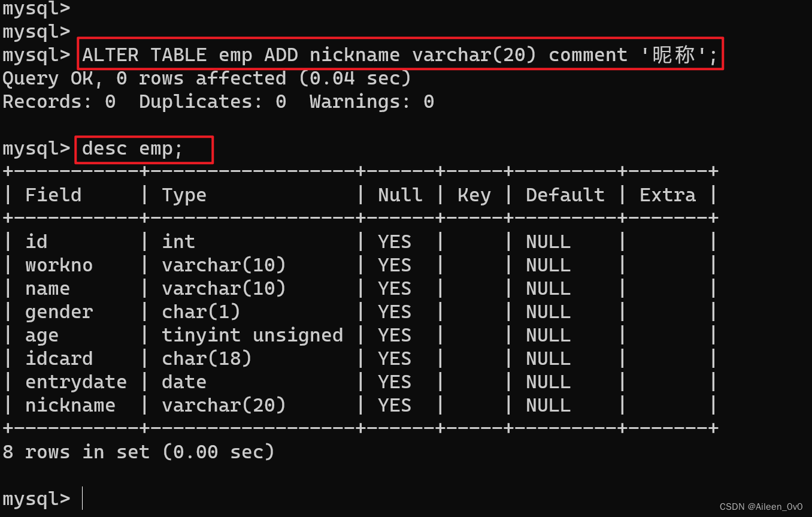Click the 'gender' field name
Viewport: 812px width, 517px height.
coord(59,312)
